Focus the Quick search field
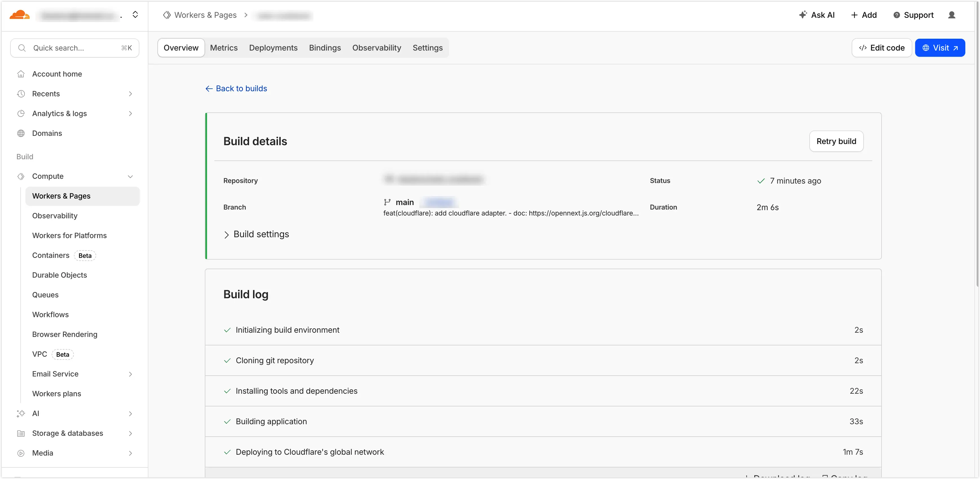 [74, 48]
